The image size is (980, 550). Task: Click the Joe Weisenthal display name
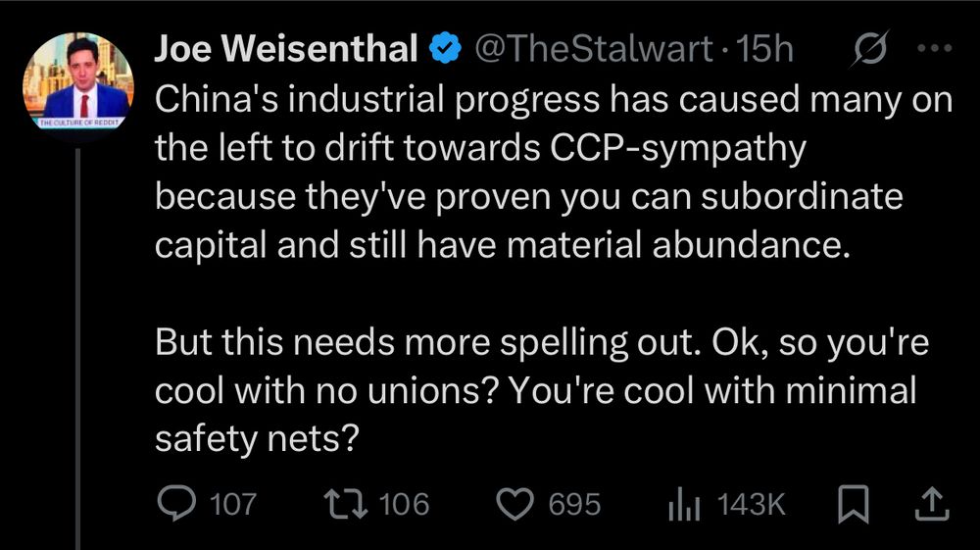pyautogui.click(x=286, y=48)
